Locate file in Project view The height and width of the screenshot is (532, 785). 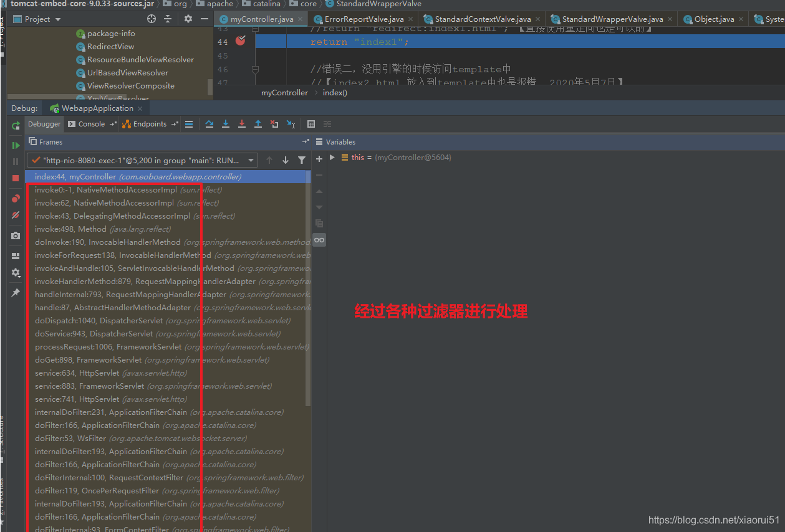(152, 19)
